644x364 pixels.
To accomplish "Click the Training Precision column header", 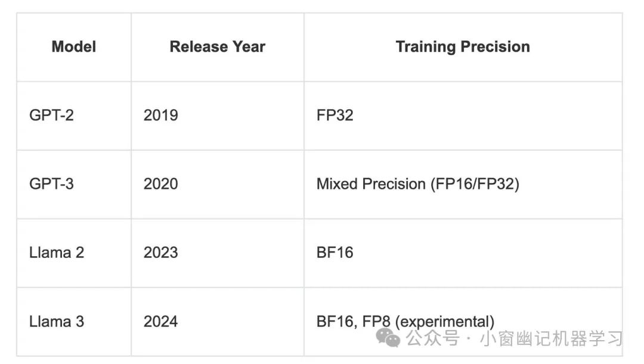I will [x=463, y=47].
